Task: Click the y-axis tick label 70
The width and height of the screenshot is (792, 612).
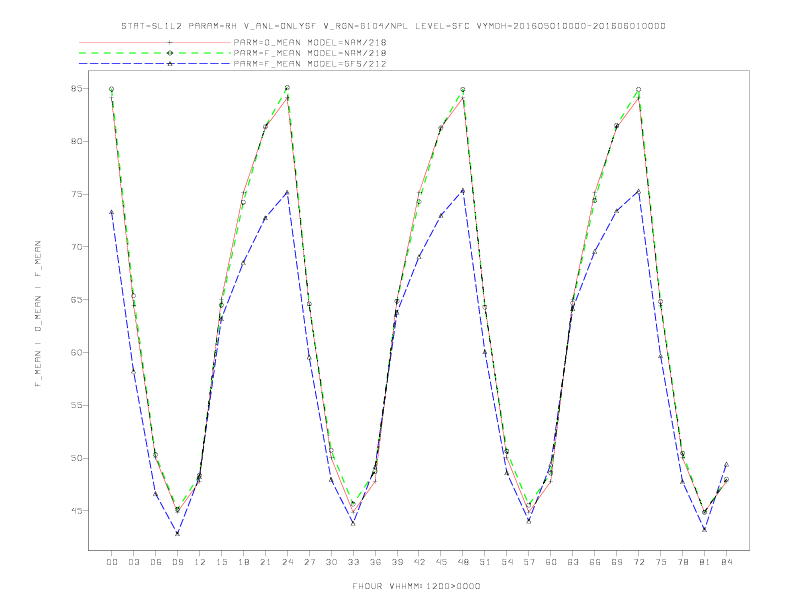Action: click(77, 247)
